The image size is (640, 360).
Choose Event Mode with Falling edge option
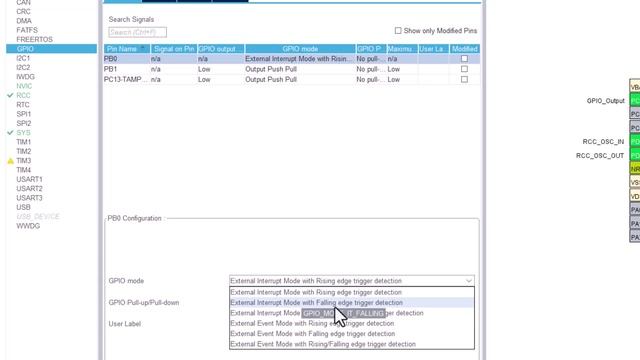351,333
